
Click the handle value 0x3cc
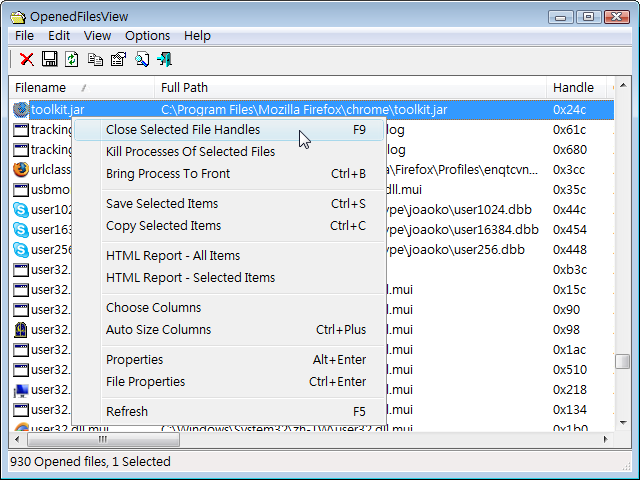[x=569, y=169]
